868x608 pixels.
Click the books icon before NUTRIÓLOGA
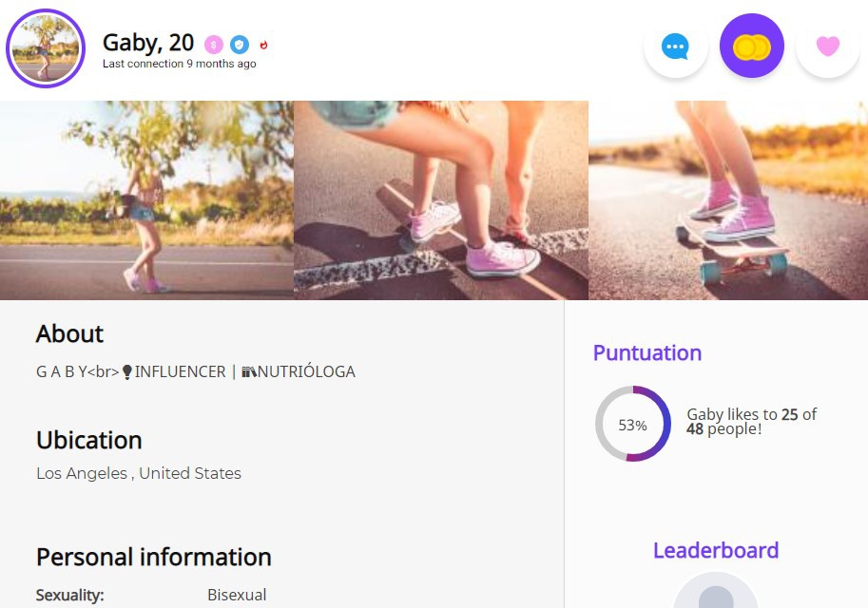pos(249,372)
